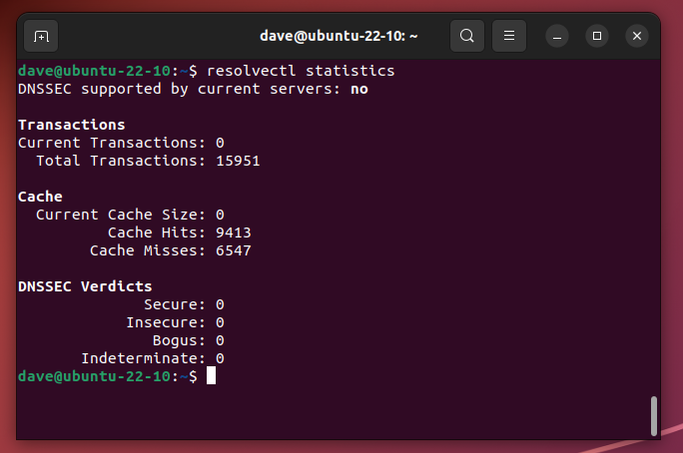Click the bold Transactions heading
The image size is (683, 453).
[x=72, y=125]
